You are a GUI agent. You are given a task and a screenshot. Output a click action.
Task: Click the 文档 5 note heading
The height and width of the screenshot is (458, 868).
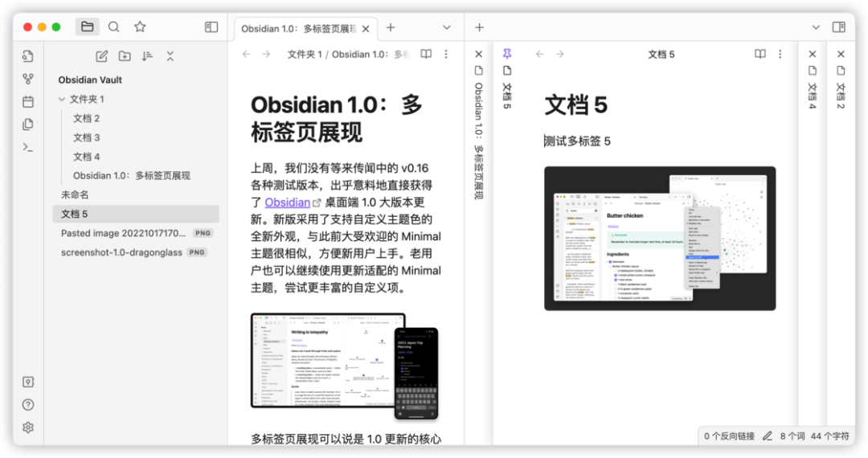click(575, 105)
